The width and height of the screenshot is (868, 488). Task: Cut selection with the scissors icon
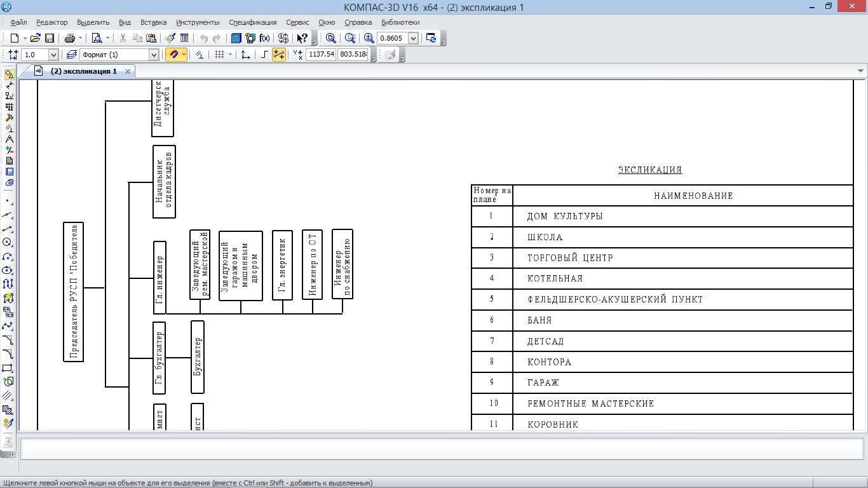[x=123, y=38]
